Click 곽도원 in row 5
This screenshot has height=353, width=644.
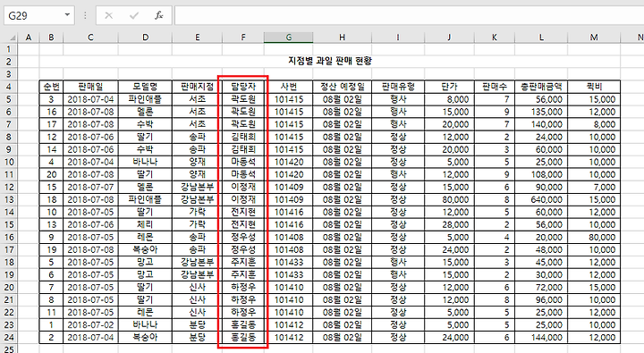pos(243,99)
